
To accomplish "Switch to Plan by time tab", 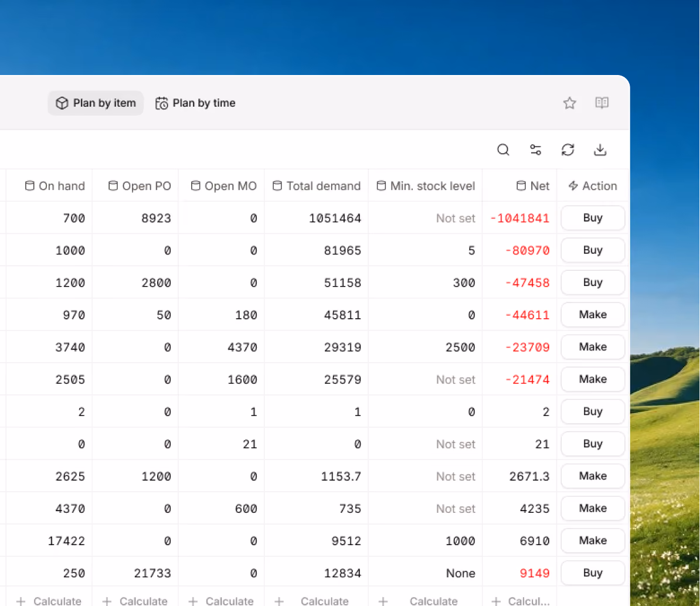I will click(x=195, y=103).
